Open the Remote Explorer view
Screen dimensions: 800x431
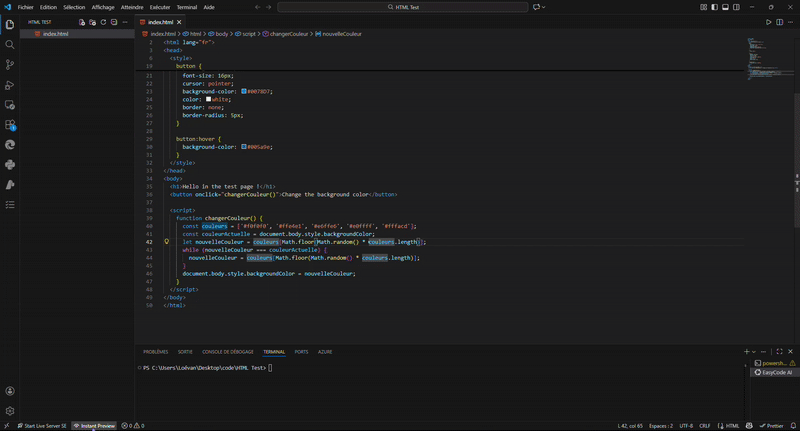(x=10, y=105)
